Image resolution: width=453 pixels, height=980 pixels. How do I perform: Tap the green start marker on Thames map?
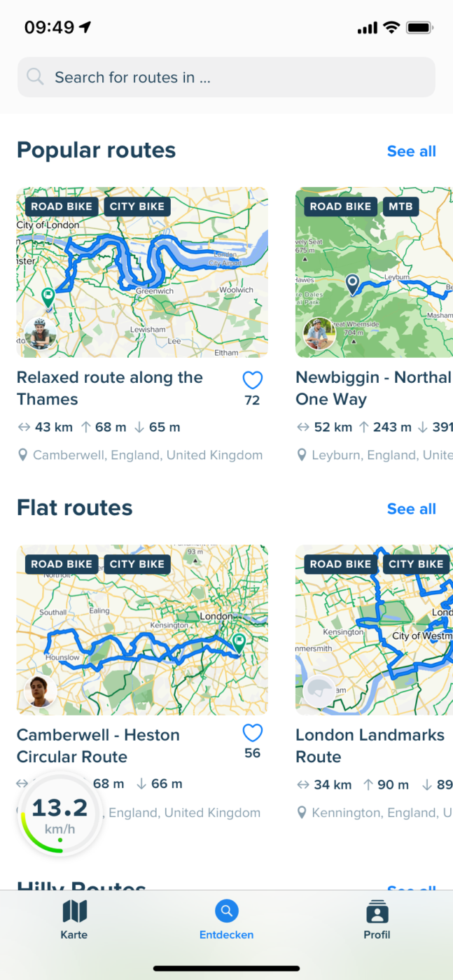[x=48, y=297]
